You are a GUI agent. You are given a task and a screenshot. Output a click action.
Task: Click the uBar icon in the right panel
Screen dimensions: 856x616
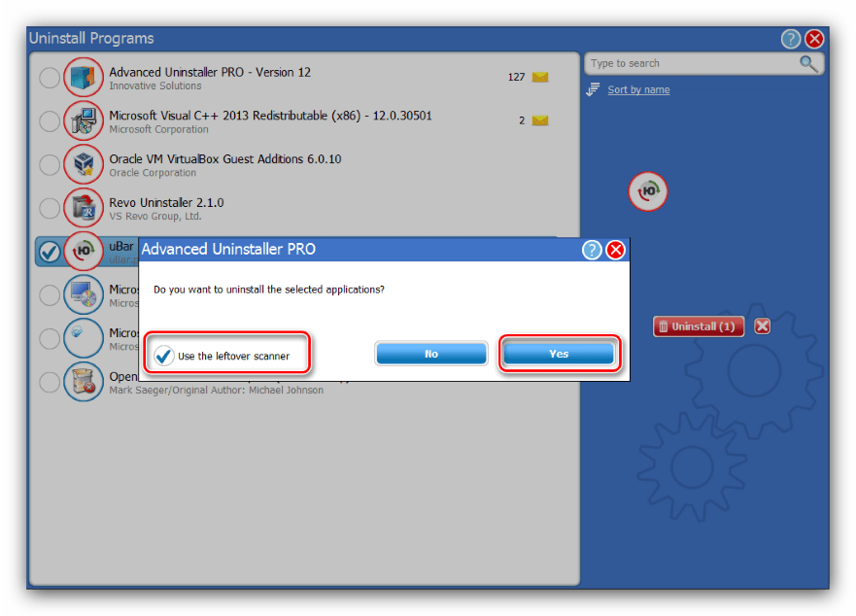(648, 191)
